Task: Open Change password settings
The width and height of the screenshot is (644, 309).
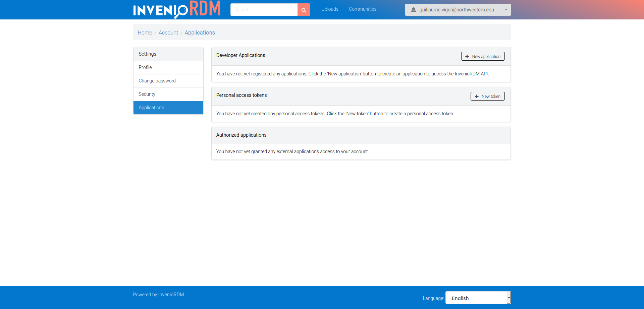Action: 157,81
